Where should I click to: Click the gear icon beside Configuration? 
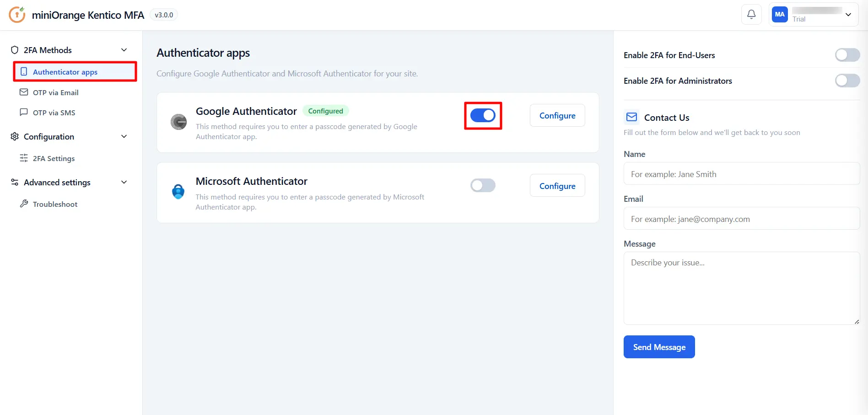pyautogui.click(x=15, y=136)
